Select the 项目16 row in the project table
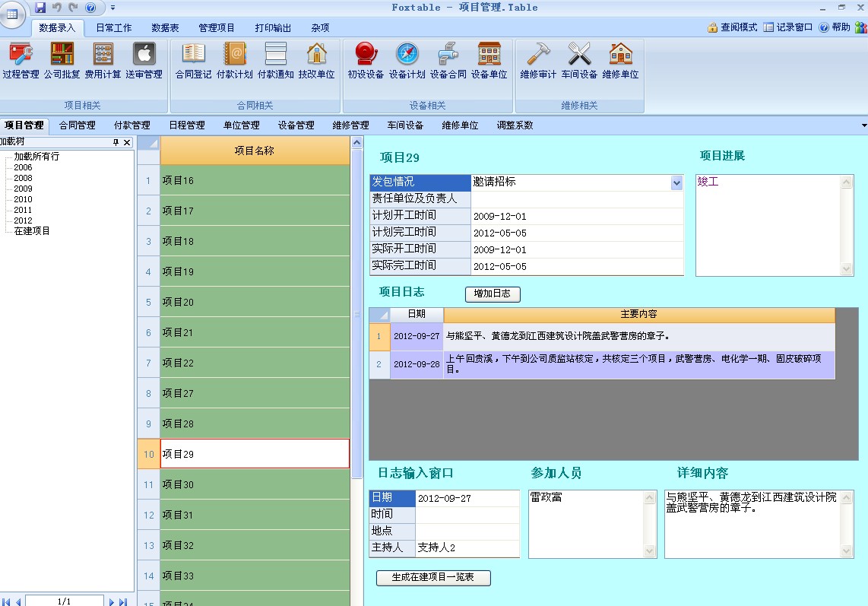This screenshot has width=868, height=606. tap(255, 180)
